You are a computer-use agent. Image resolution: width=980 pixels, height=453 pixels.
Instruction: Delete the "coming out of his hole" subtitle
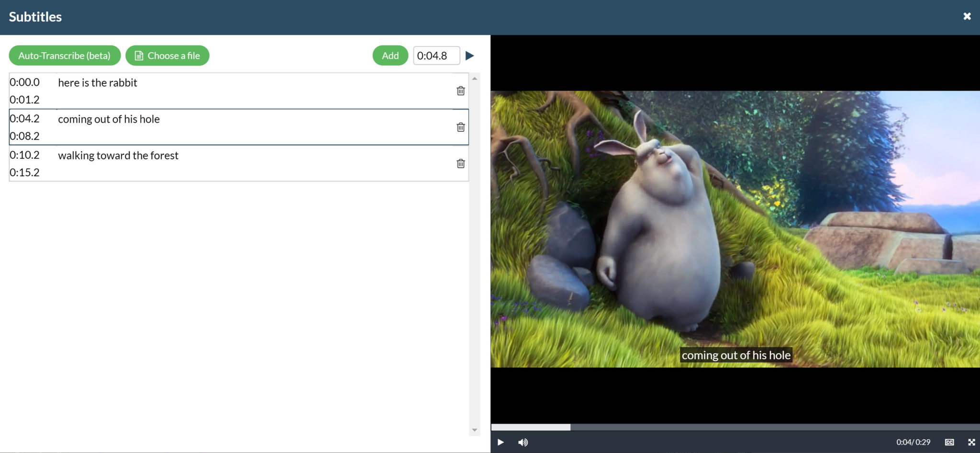point(461,127)
